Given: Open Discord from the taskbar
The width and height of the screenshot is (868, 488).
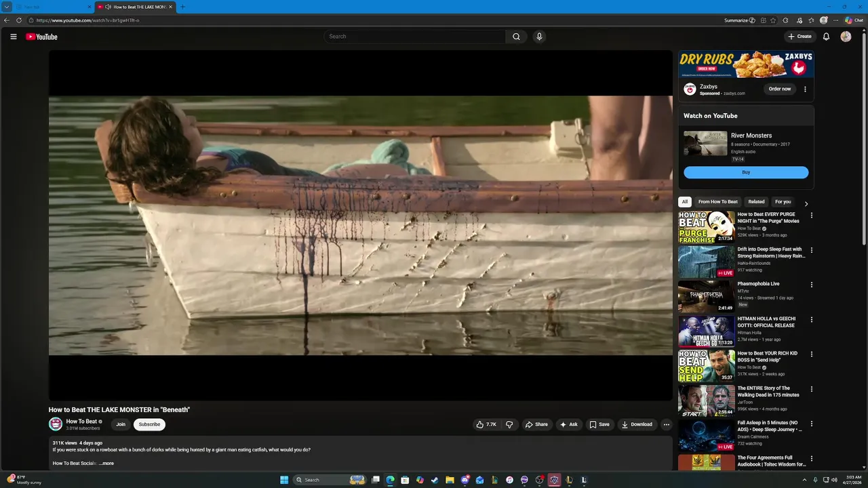Looking at the screenshot, I should (465, 480).
